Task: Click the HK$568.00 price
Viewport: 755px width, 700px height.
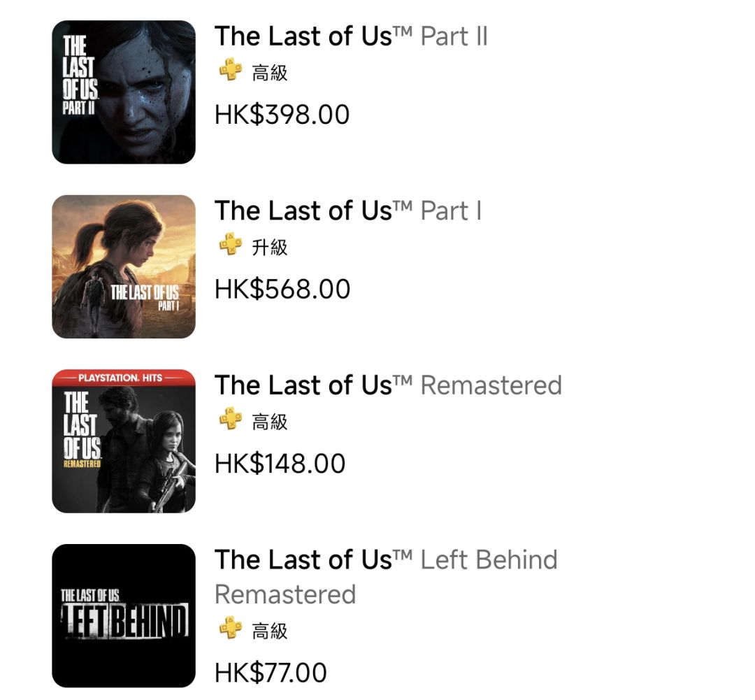Action: 282,290
